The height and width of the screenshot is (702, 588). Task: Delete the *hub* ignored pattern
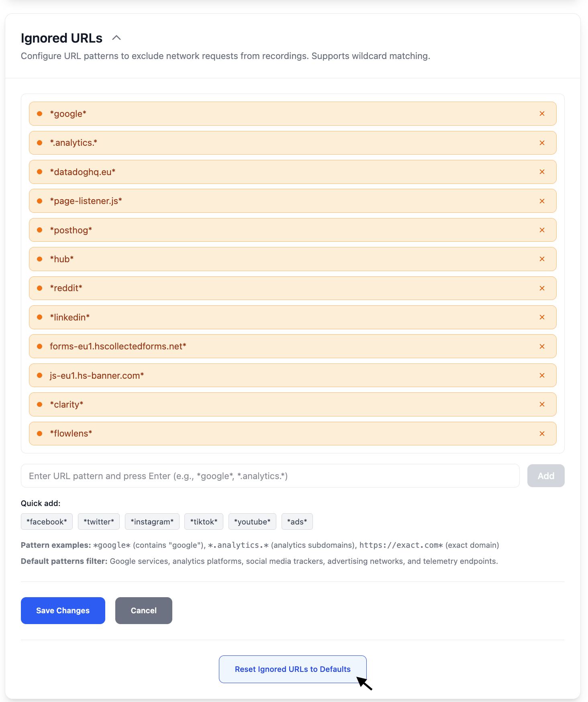point(542,259)
